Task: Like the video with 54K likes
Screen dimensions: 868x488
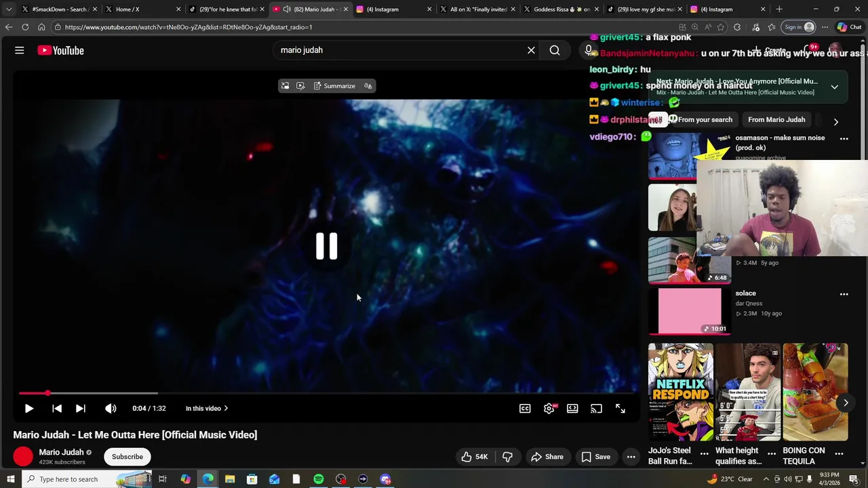Action: [x=474, y=457]
